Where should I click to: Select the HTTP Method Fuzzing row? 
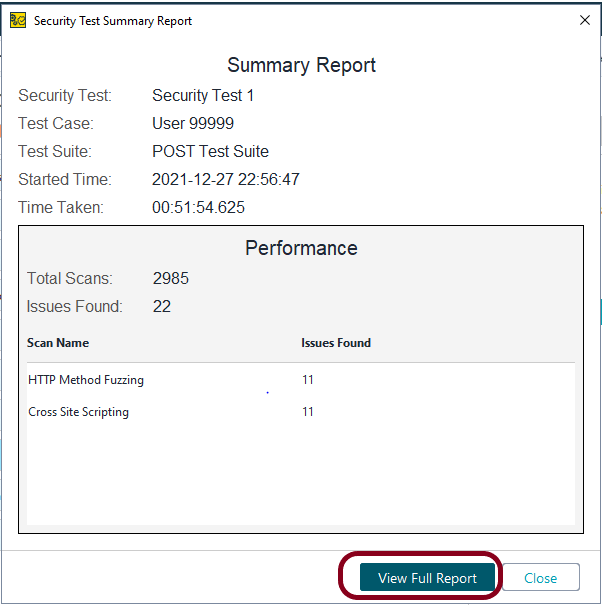(x=86, y=380)
